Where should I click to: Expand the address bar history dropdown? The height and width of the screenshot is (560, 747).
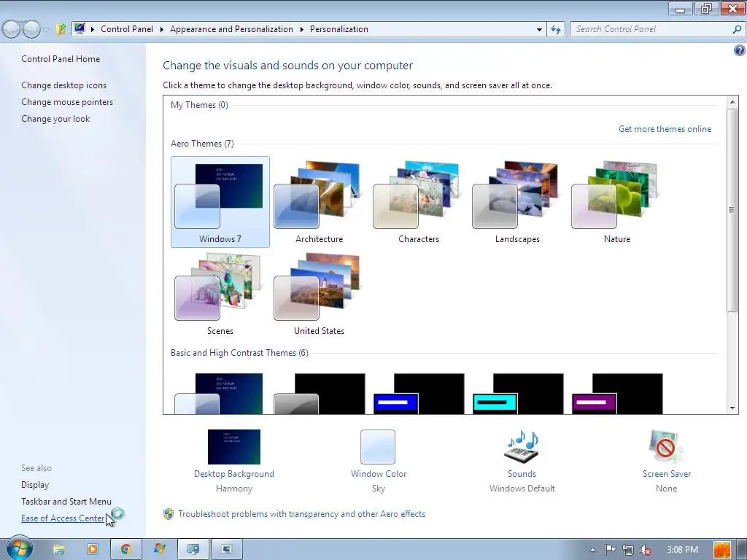click(539, 29)
